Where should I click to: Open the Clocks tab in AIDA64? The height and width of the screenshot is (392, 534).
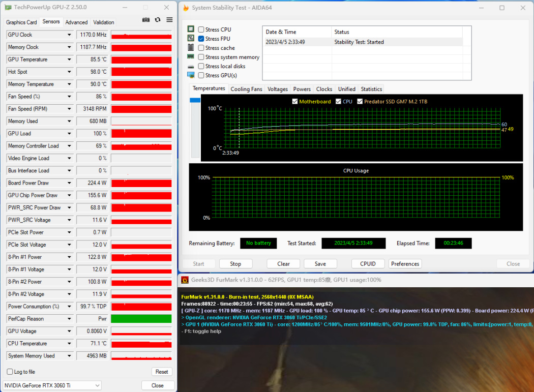tap(324, 89)
